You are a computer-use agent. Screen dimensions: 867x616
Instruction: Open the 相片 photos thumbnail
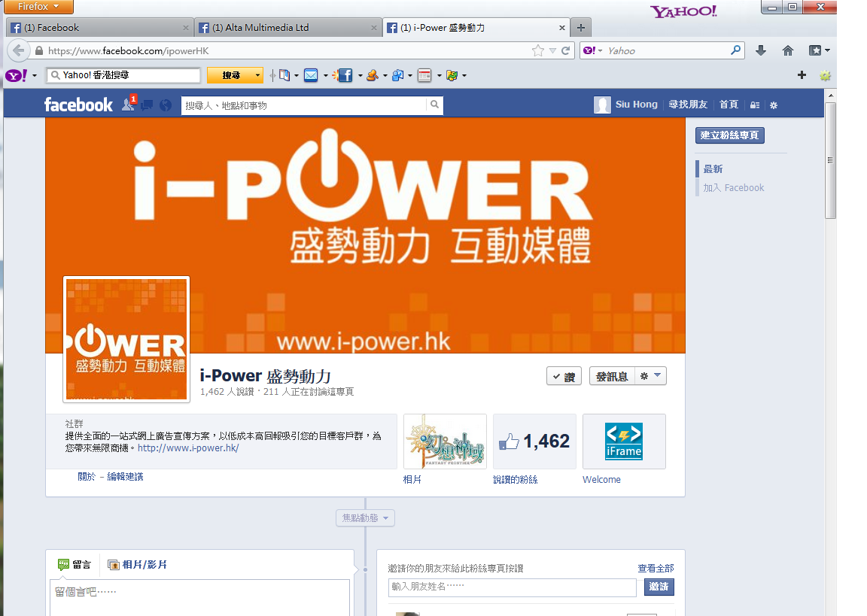tap(445, 442)
